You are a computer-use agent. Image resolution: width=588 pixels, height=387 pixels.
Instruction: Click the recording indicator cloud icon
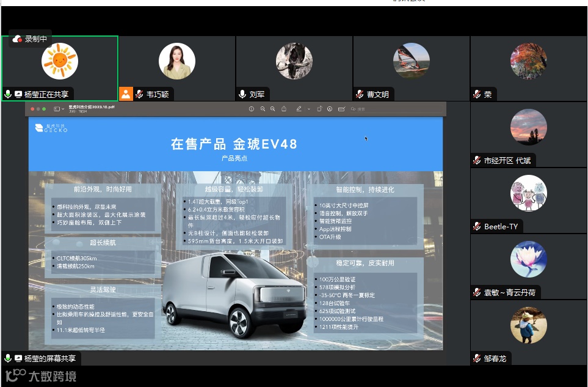tap(17, 39)
